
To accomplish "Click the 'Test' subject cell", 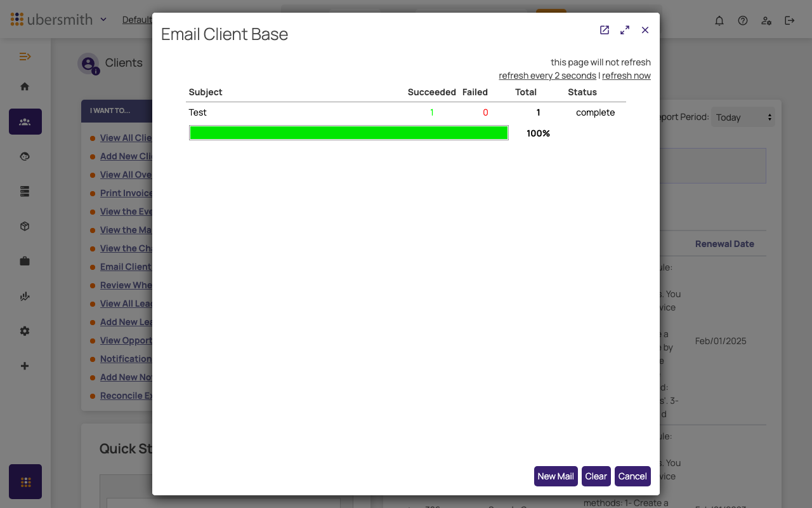I will click(x=198, y=112).
